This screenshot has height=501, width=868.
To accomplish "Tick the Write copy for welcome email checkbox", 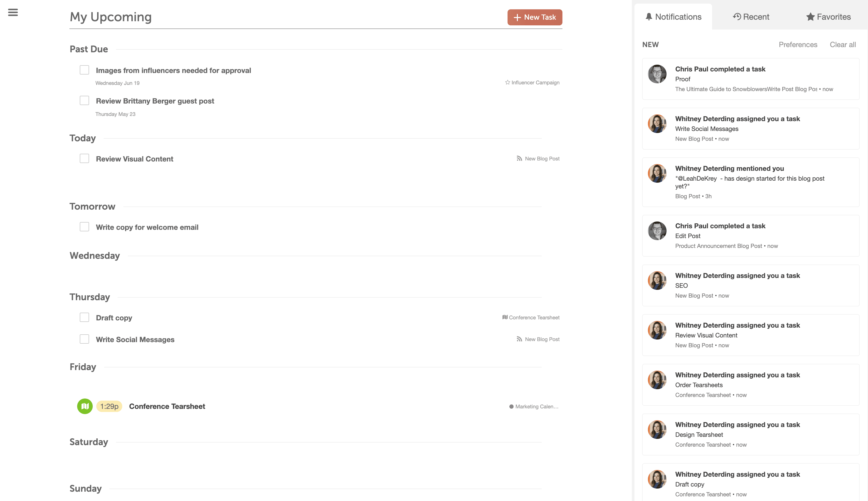I will (x=84, y=227).
